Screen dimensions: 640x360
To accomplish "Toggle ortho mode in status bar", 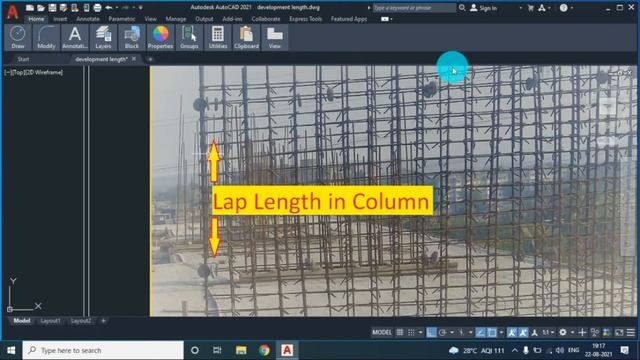I will pyautogui.click(x=431, y=332).
